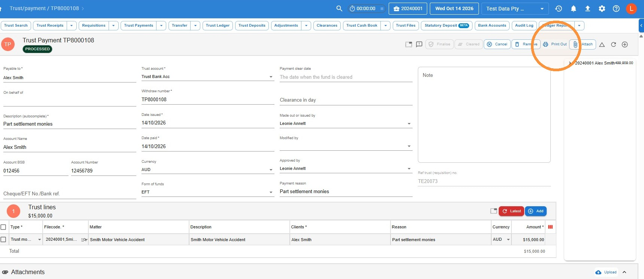Click the dashed-rectangle icon left of Latest

pyautogui.click(x=493, y=211)
